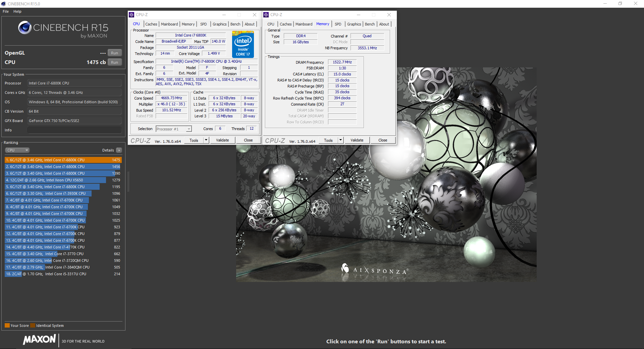This screenshot has width=644, height=349.
Task: Expand Tools dropdown arrow in right CPU-Z
Action: (x=341, y=140)
